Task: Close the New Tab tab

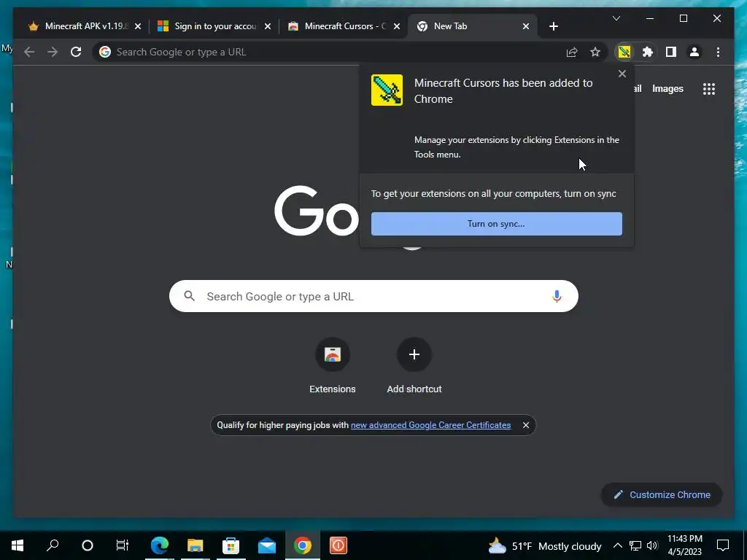Action: point(526,26)
